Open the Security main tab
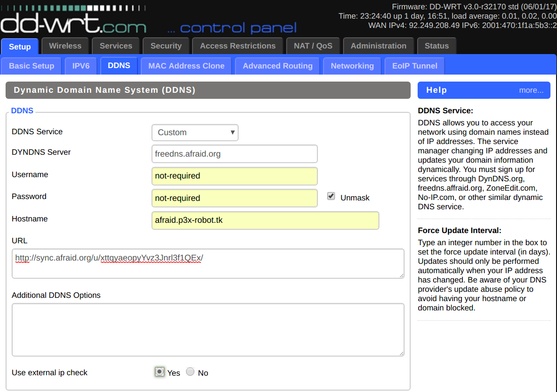The width and height of the screenshot is (557, 392). point(166,46)
